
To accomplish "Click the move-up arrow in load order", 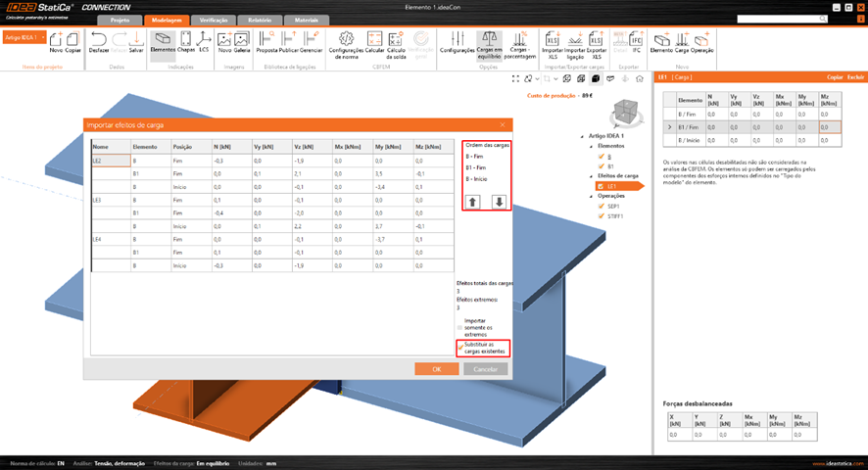I will pos(473,202).
